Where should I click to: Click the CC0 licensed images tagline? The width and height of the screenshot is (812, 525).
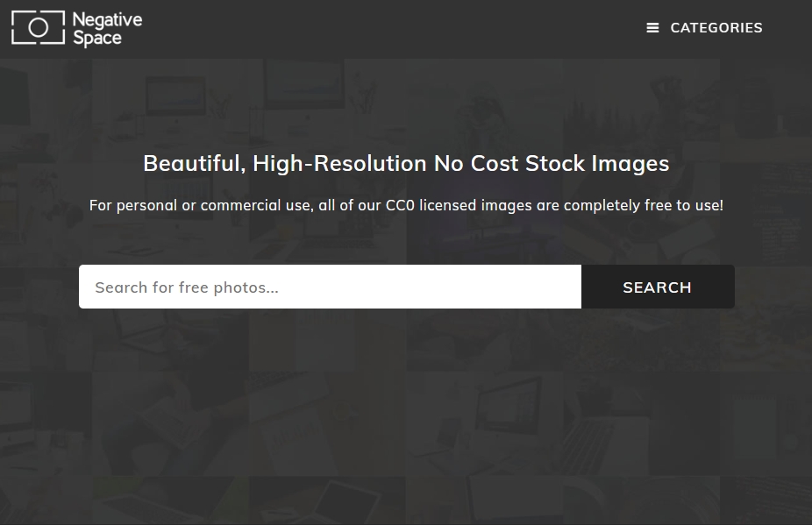point(406,206)
